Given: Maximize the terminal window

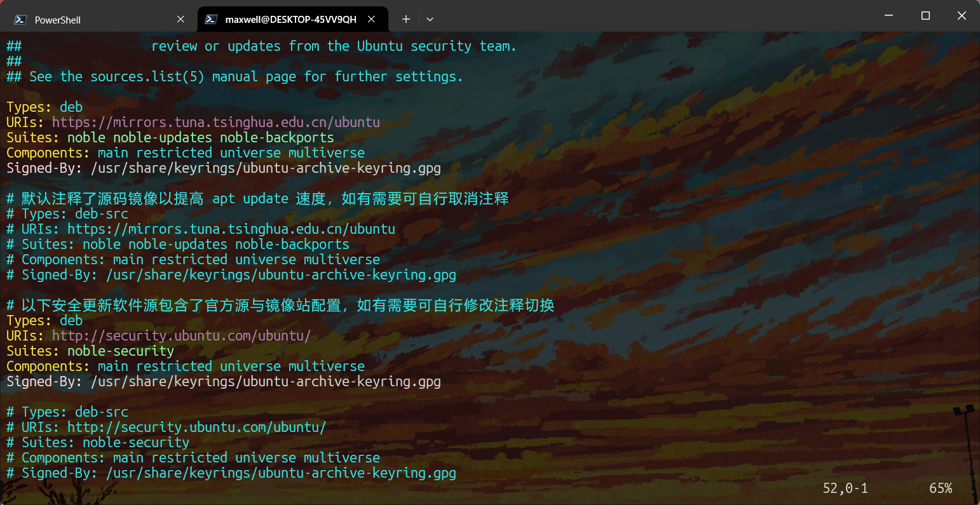Looking at the screenshot, I should coord(925,16).
